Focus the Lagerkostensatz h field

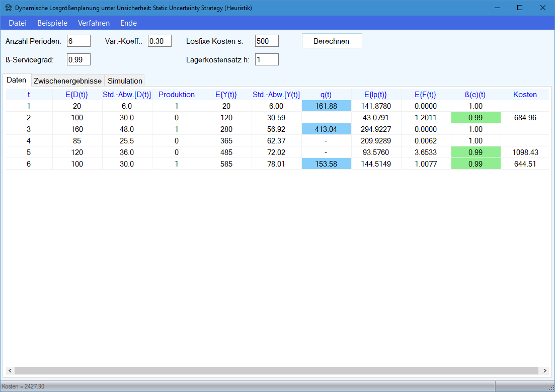coord(267,60)
